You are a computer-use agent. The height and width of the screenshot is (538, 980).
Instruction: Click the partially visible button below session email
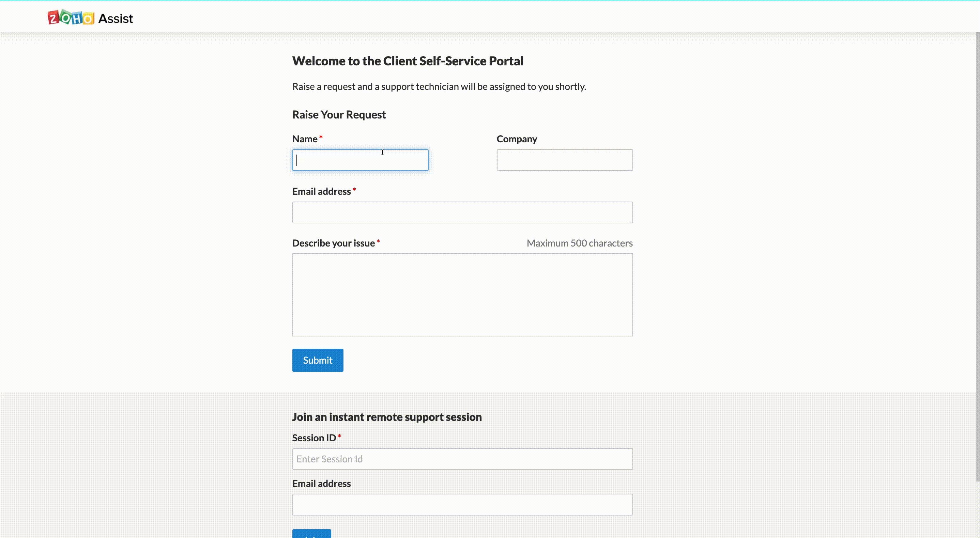311,534
